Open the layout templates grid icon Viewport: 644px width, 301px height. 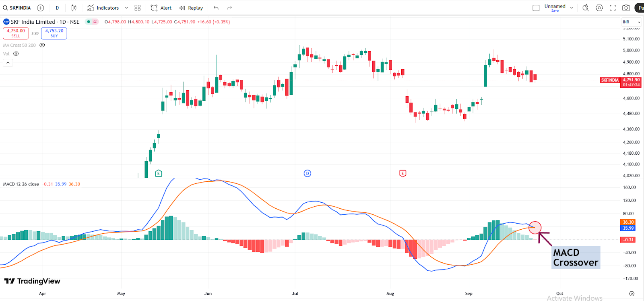pyautogui.click(x=138, y=8)
